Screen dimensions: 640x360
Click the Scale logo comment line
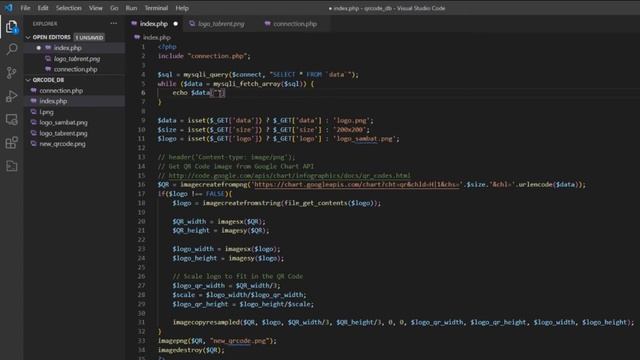[x=238, y=276]
